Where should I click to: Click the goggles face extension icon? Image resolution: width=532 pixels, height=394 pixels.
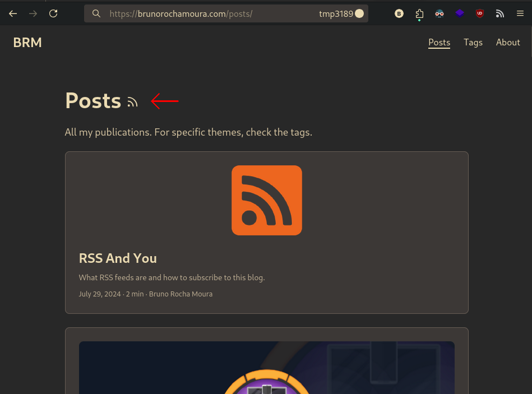pos(440,13)
